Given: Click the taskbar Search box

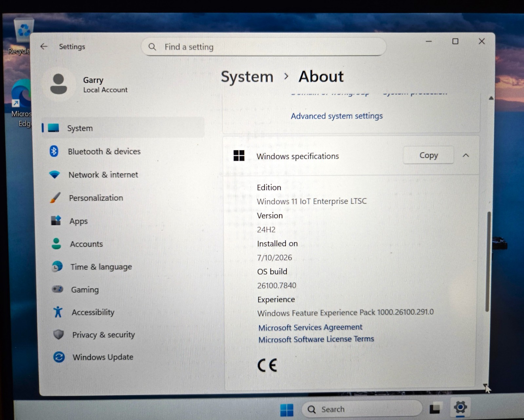Looking at the screenshot, I should click(x=361, y=409).
